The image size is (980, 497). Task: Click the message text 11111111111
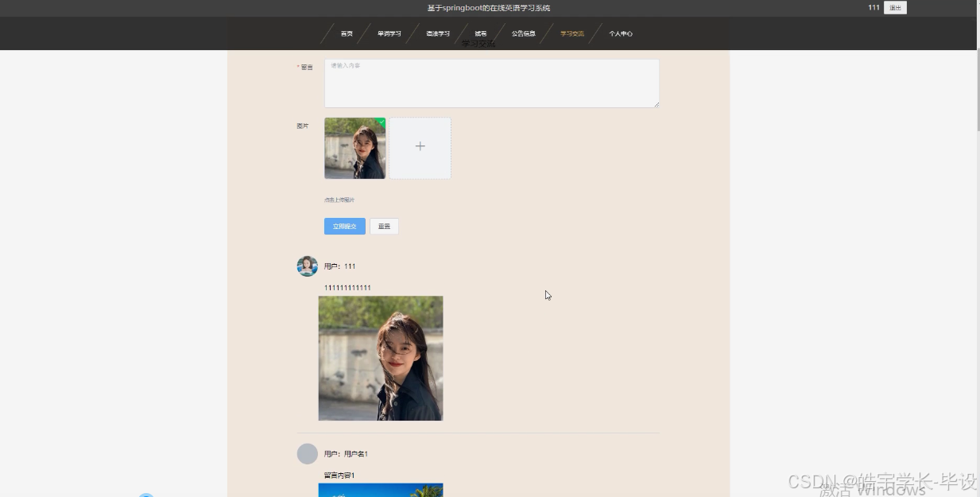[x=347, y=288]
